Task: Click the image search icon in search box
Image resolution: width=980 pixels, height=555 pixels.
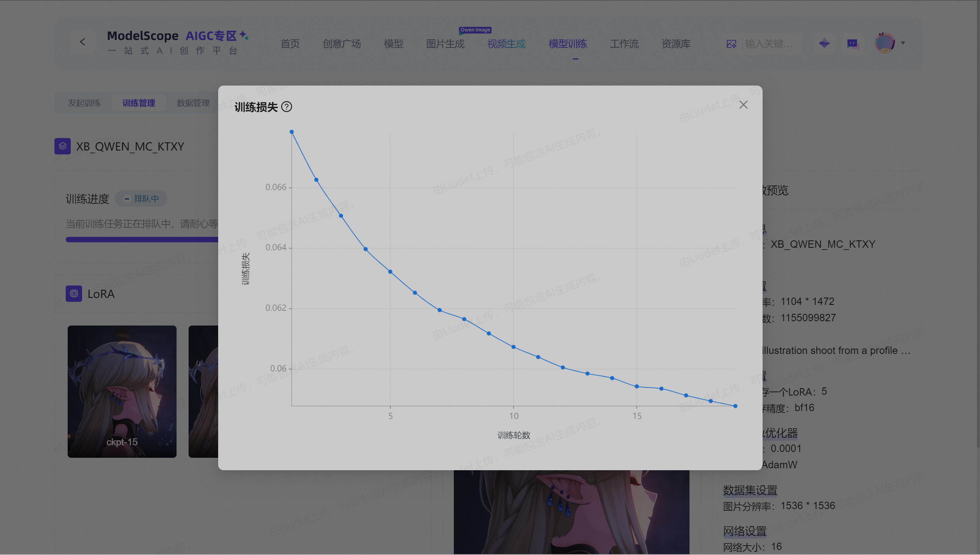Action: [x=731, y=44]
